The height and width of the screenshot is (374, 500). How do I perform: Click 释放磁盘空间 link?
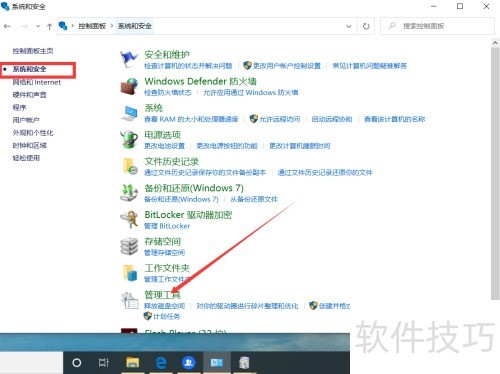164,306
